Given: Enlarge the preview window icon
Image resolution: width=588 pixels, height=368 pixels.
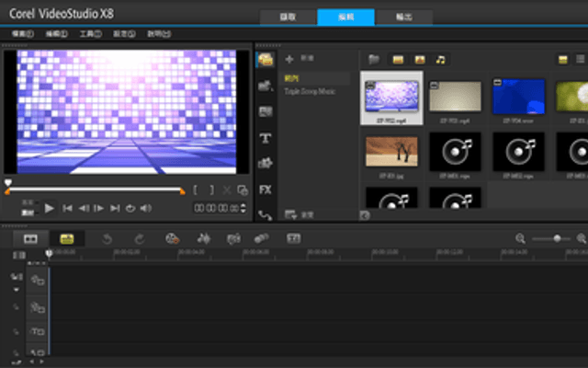Looking at the screenshot, I should (x=243, y=190).
